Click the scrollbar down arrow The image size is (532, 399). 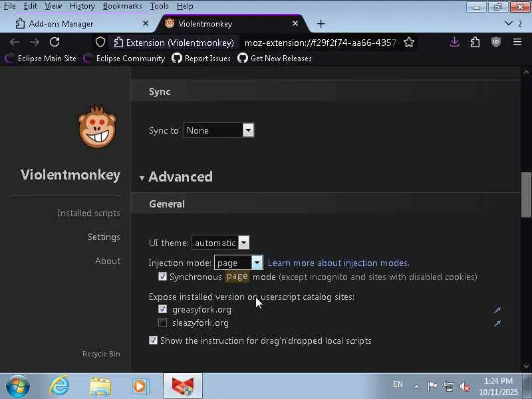[x=526, y=366]
